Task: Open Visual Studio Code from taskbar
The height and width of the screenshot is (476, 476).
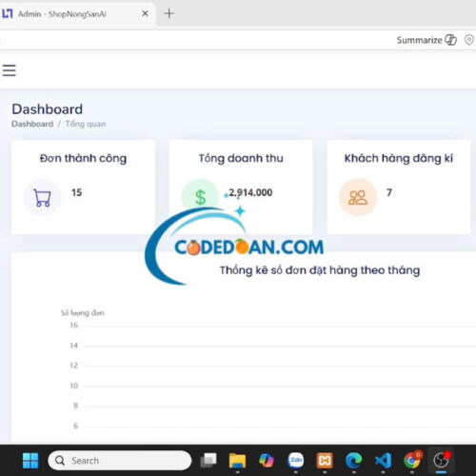Action: coord(383,461)
